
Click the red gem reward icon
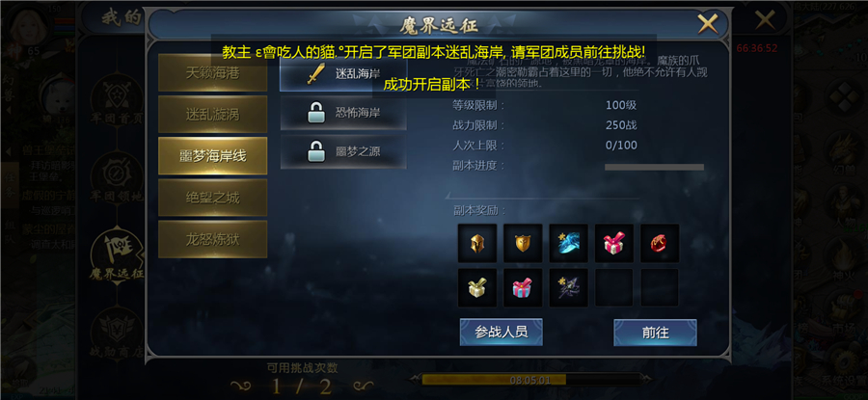(660, 243)
